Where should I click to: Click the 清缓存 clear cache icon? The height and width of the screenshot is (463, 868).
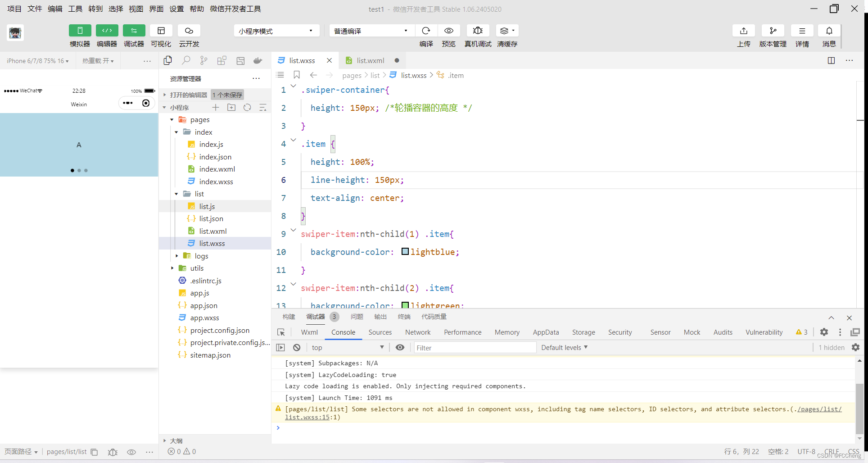[504, 30]
